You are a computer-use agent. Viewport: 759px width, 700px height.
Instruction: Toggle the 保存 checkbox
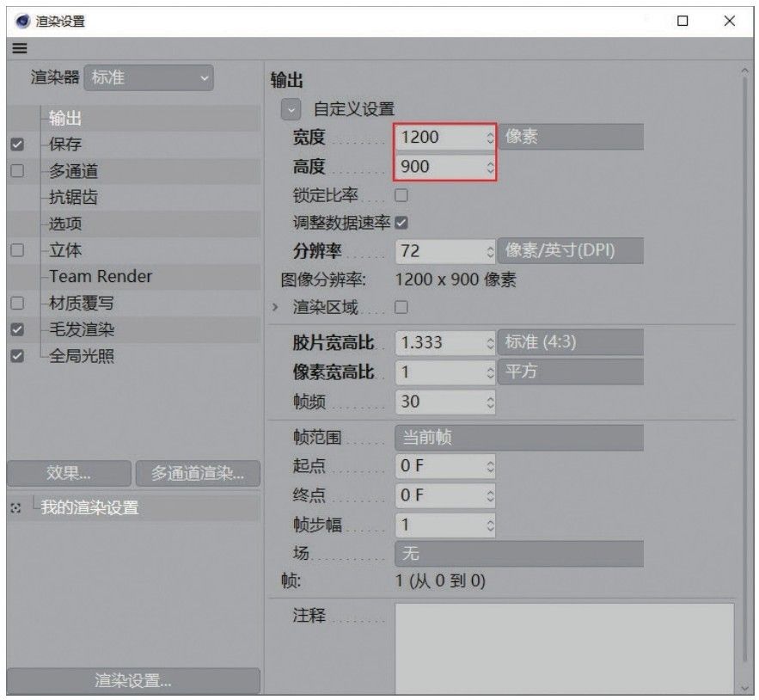(17, 144)
